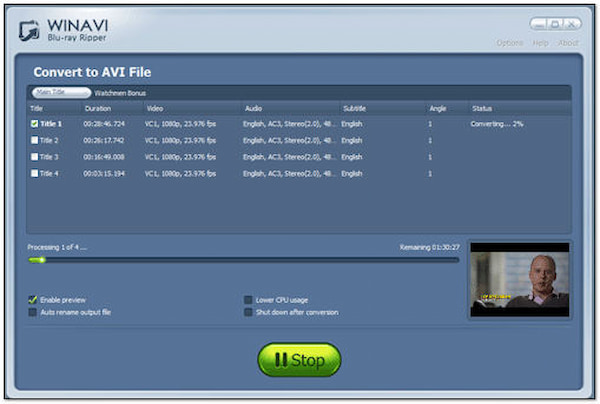The image size is (600, 404).
Task: Open the Options menu
Action: click(509, 42)
